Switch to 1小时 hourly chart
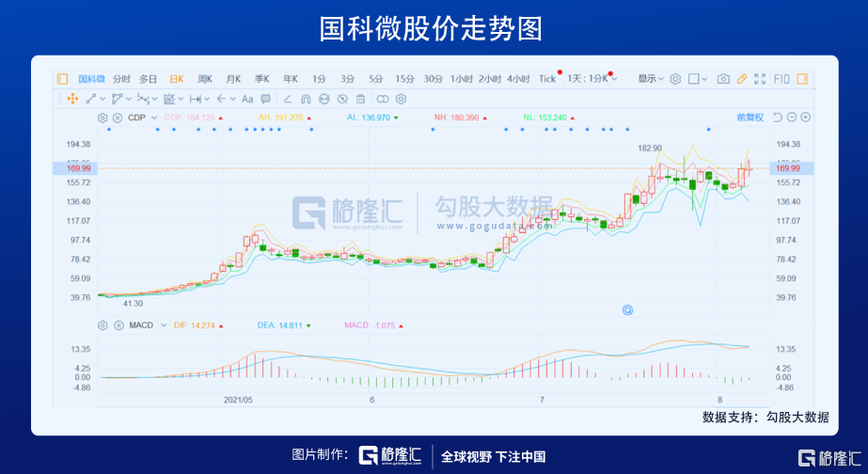This screenshot has width=868, height=474. 461,79
